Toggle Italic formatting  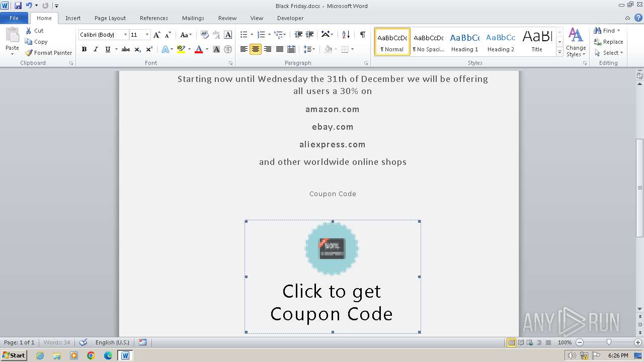click(x=96, y=49)
